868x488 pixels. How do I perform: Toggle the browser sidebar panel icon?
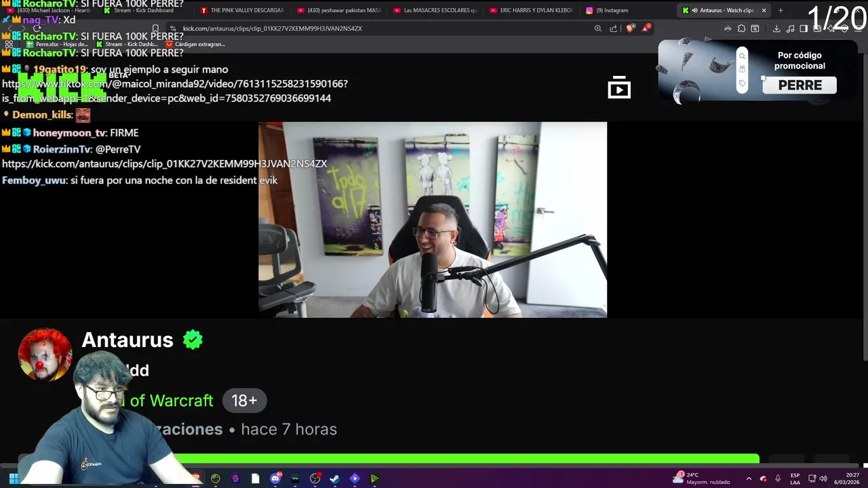(804, 28)
